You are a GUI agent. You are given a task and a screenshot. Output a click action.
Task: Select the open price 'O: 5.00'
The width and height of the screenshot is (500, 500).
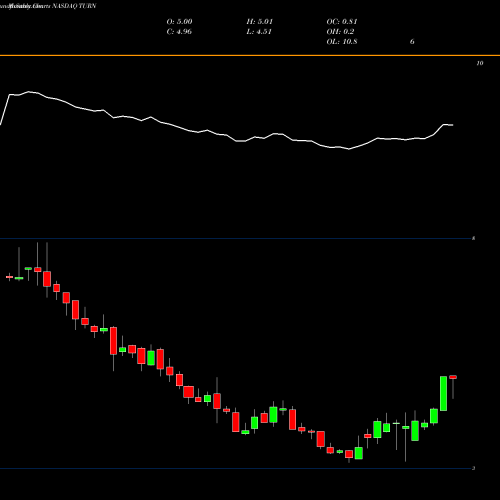[x=179, y=22]
